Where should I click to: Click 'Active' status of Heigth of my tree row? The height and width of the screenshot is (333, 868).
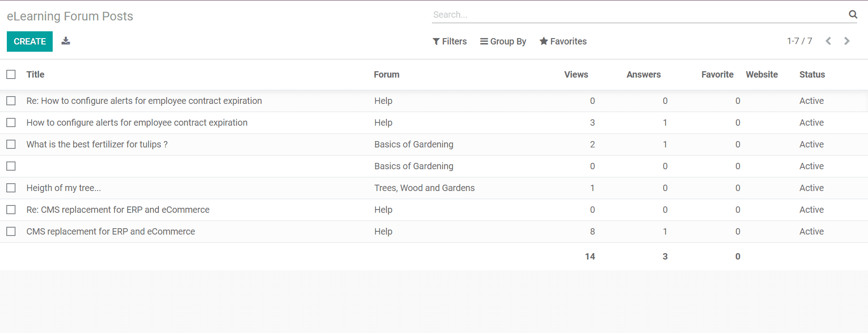(x=811, y=188)
